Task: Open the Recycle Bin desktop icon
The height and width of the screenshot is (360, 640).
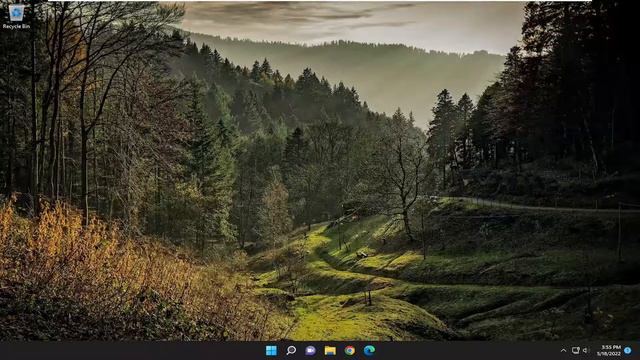Action: pos(16,16)
